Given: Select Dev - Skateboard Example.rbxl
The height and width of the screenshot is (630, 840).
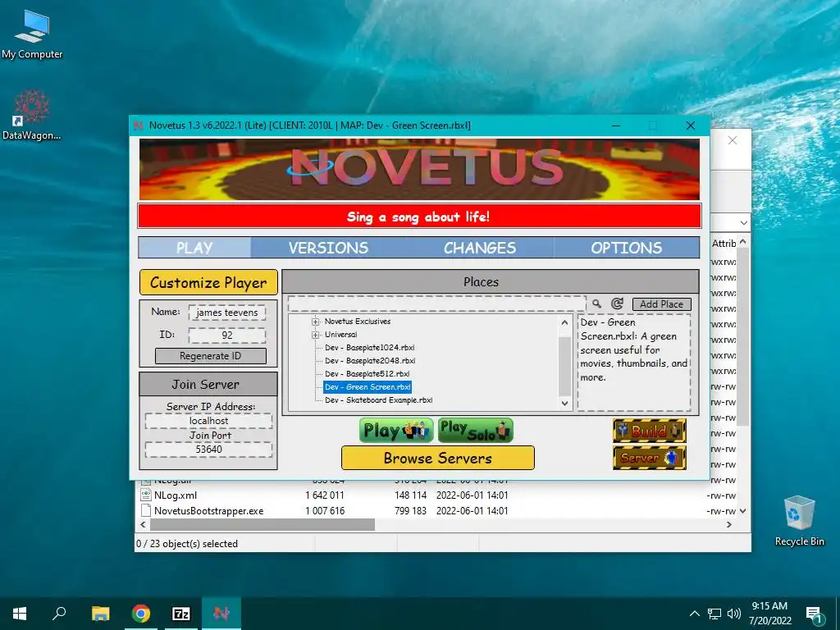Looking at the screenshot, I should click(378, 400).
